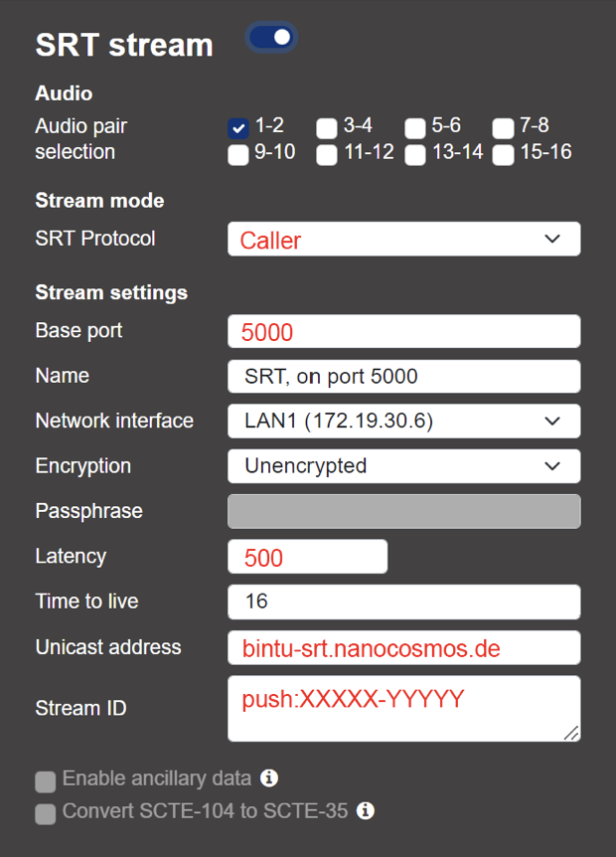Enable audio pair 11-12

click(327, 155)
